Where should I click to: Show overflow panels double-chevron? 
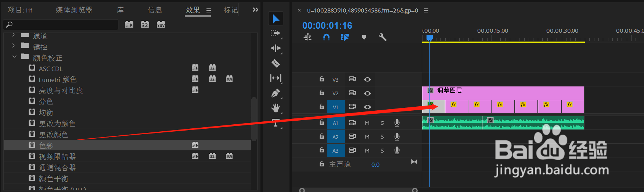(x=255, y=10)
